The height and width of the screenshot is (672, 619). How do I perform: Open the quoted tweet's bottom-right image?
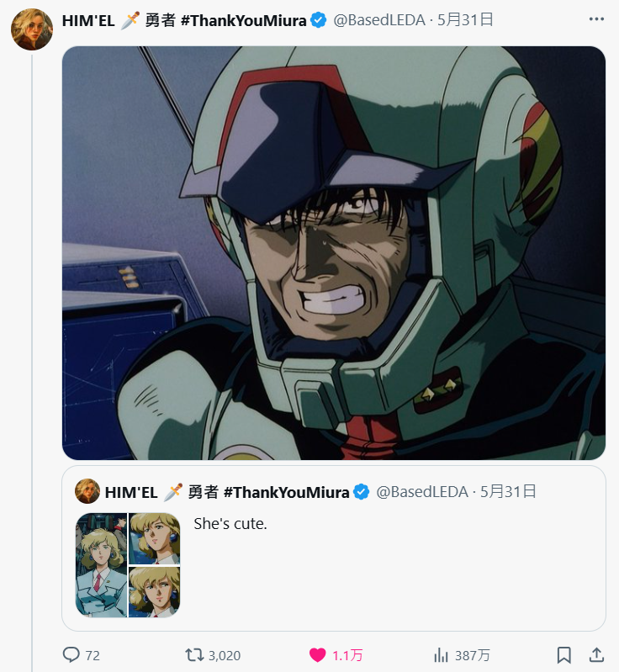click(155, 592)
